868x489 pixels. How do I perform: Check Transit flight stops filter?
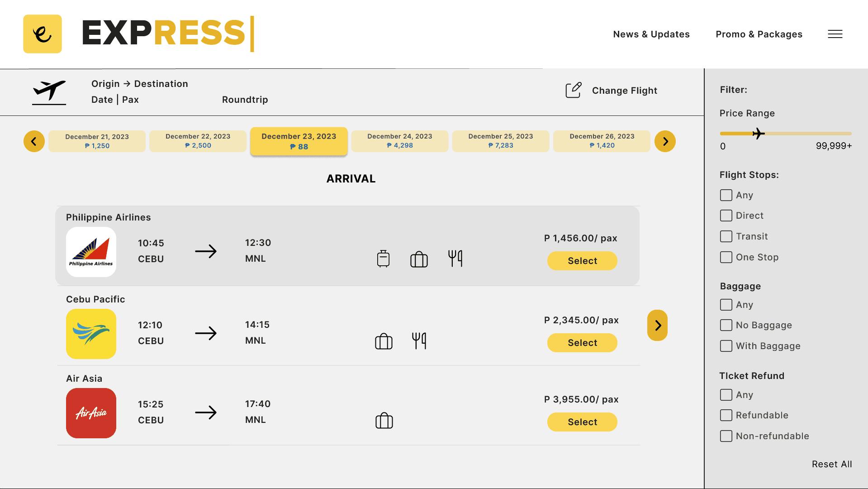[726, 236]
